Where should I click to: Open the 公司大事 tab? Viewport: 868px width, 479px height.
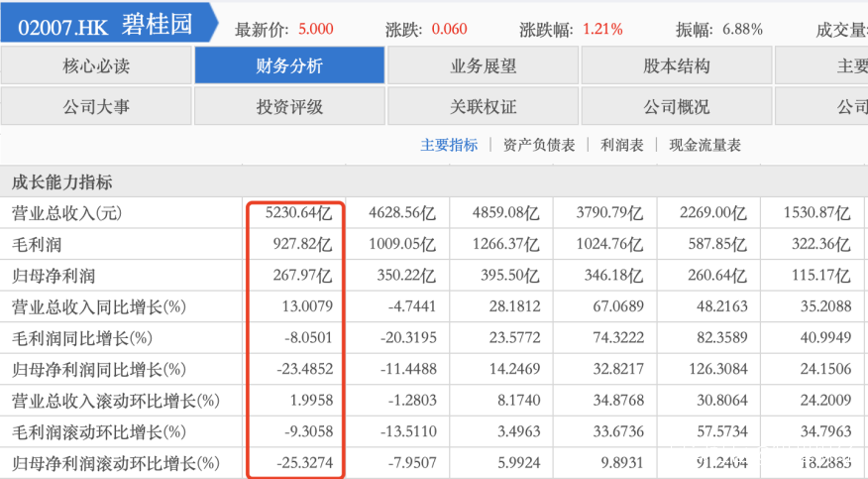pyautogui.click(x=96, y=106)
